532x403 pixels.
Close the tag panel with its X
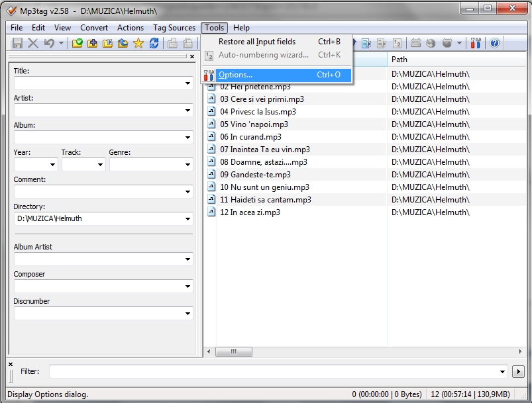pyautogui.click(x=192, y=56)
